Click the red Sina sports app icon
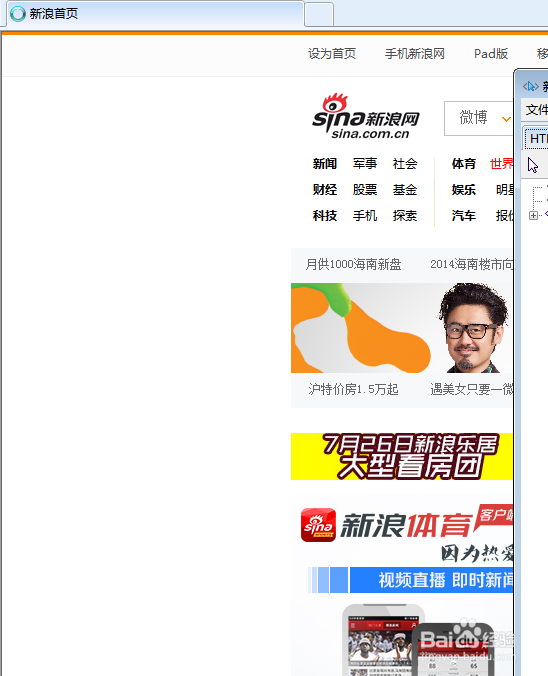 [318, 525]
